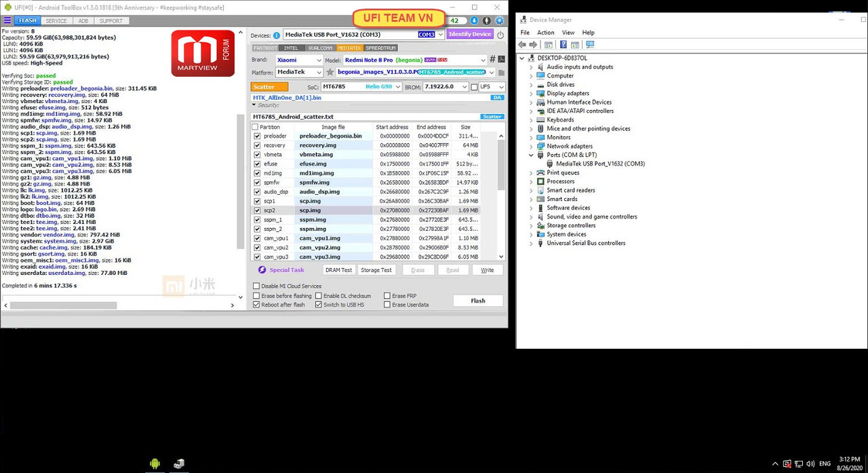Expand Display adapters in Device Manager
The height and width of the screenshot is (473, 868).
pyautogui.click(x=531, y=93)
